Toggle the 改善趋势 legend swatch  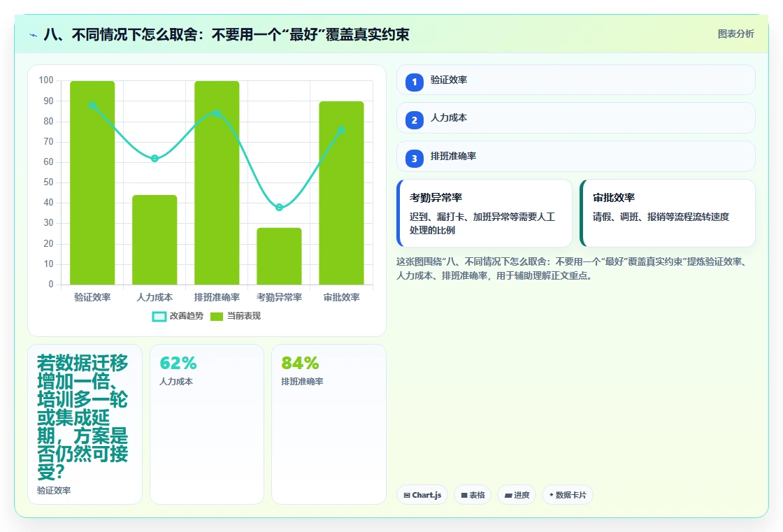point(159,317)
